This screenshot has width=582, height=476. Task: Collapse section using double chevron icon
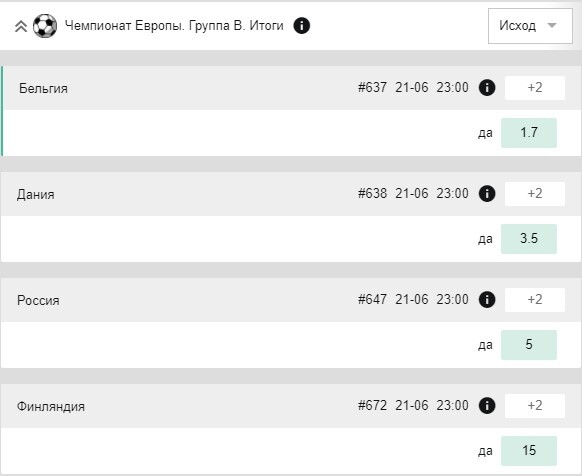(x=21, y=26)
